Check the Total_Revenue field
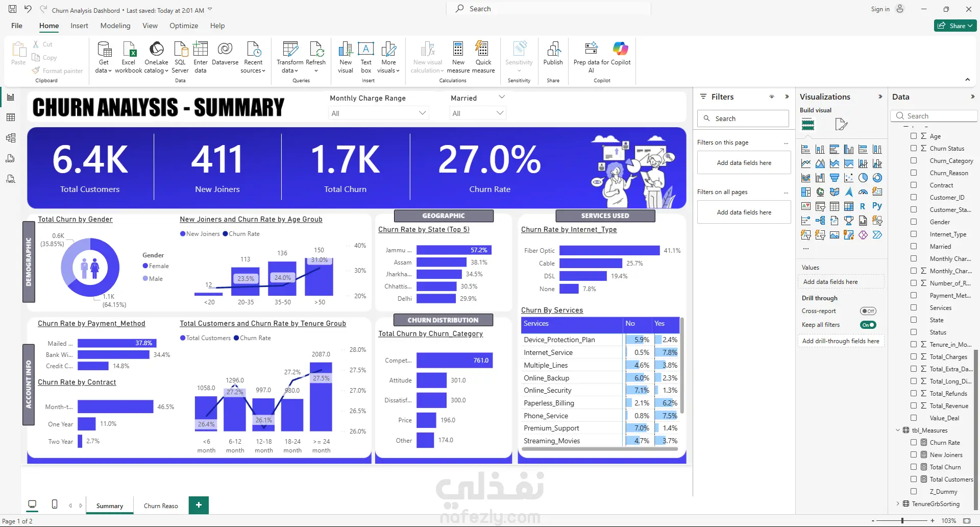 [x=914, y=405]
